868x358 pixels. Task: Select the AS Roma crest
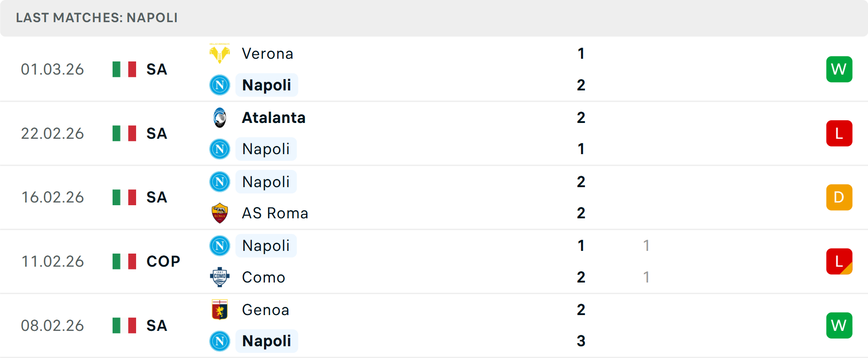[x=220, y=213]
